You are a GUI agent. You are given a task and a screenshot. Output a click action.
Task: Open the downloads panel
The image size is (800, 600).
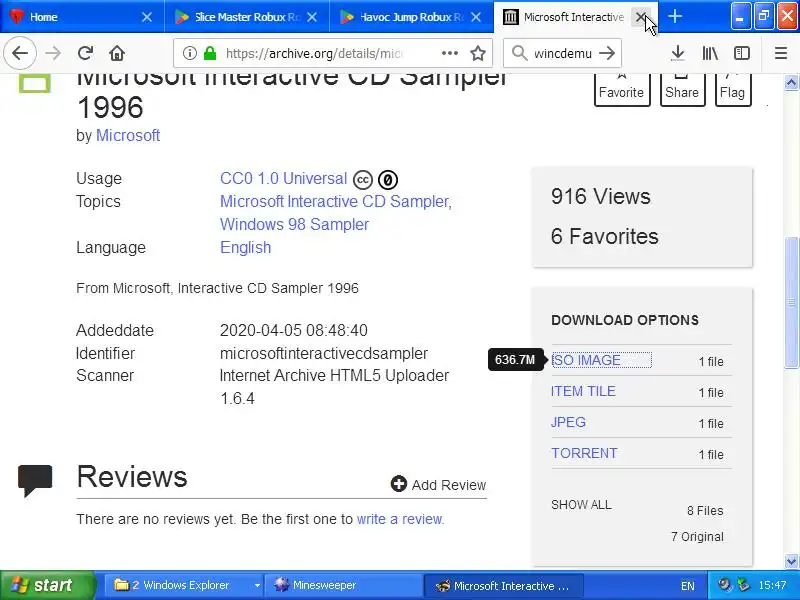click(678, 53)
